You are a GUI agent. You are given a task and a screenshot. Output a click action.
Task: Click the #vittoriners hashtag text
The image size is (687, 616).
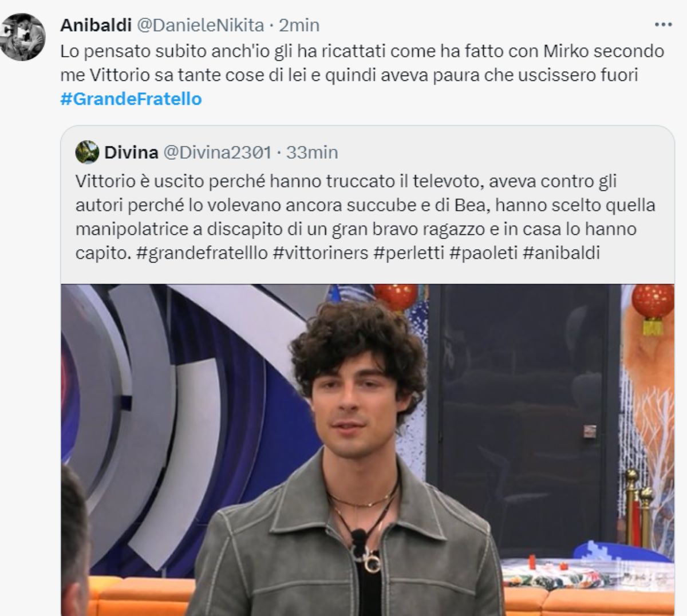pyautogui.click(x=321, y=252)
